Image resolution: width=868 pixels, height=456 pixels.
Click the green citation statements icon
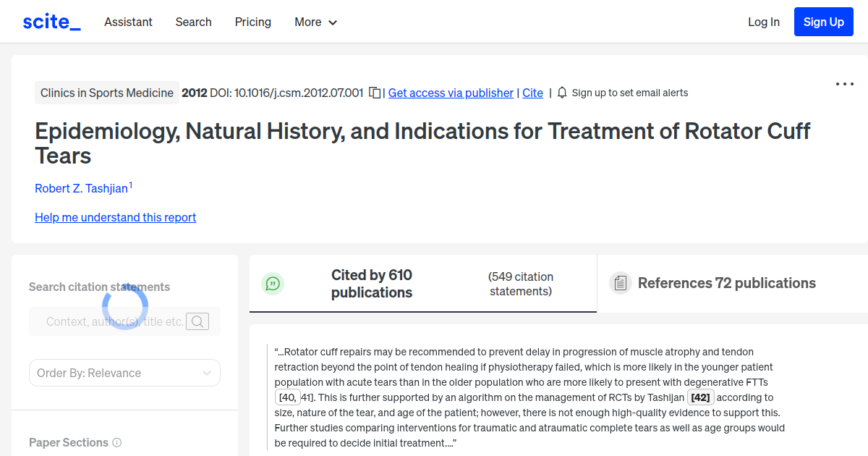pyautogui.click(x=273, y=284)
